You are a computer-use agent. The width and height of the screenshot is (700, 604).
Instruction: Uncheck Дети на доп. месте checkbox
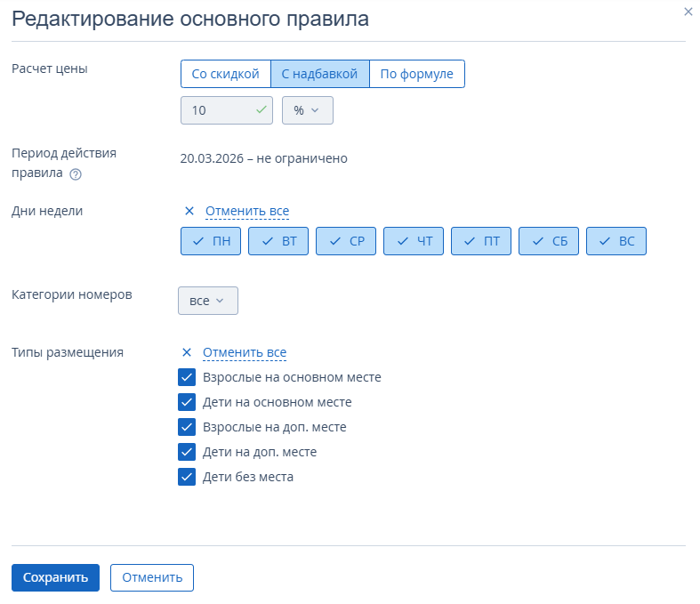pos(187,452)
